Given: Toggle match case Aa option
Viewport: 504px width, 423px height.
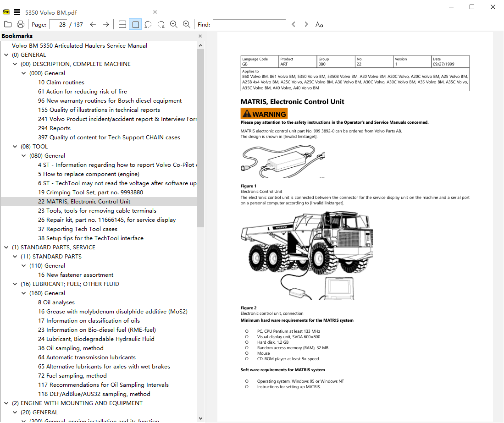Looking at the screenshot, I should (x=319, y=24).
